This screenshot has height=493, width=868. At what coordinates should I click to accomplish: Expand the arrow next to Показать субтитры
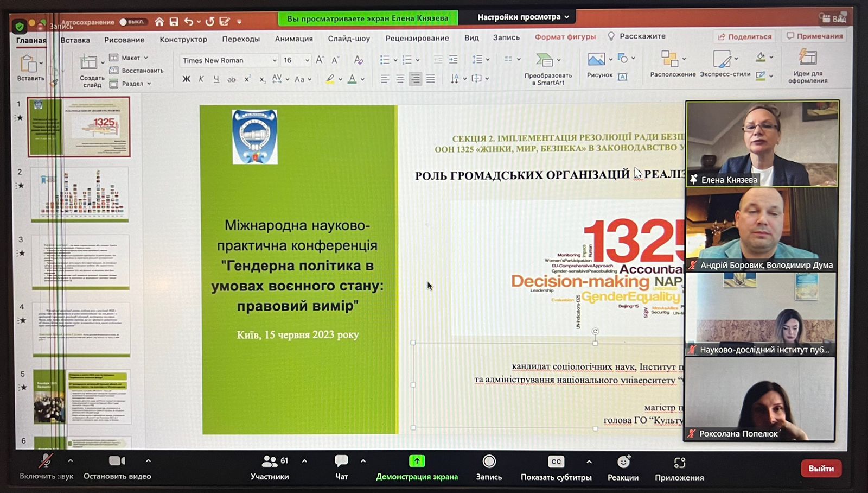click(x=589, y=462)
